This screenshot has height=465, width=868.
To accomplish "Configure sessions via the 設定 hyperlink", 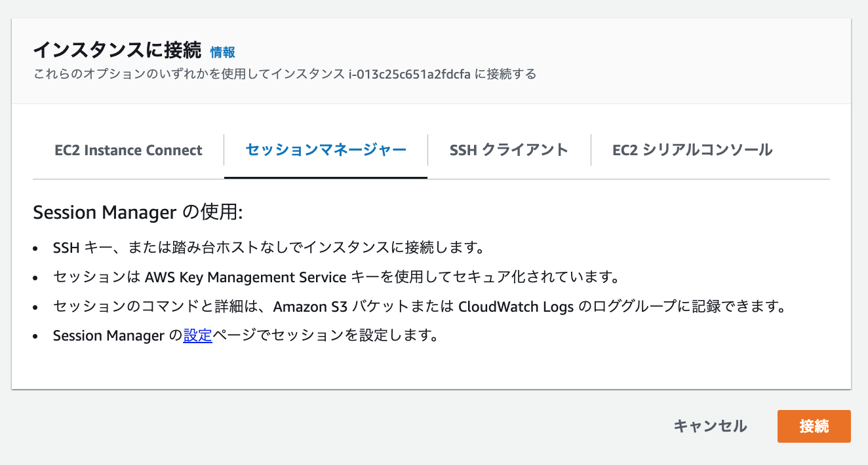I will click(x=198, y=335).
